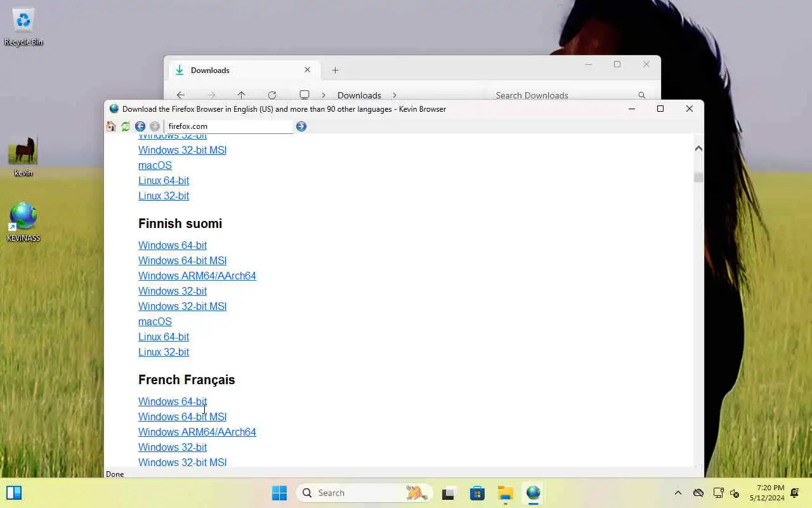Select the KEVINASS globe shortcut on desktop
812x508 pixels.
[x=23, y=222]
